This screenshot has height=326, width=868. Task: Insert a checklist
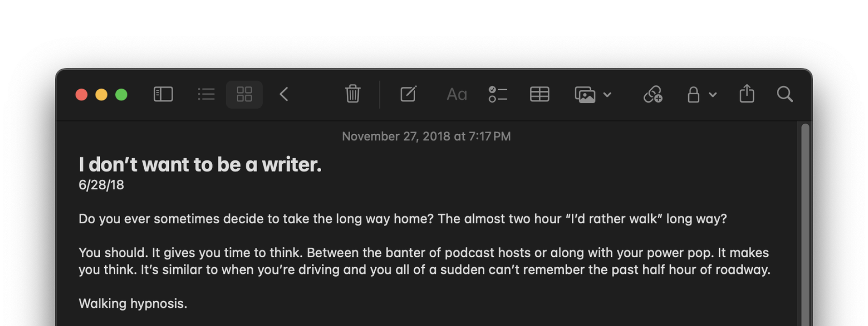[498, 94]
